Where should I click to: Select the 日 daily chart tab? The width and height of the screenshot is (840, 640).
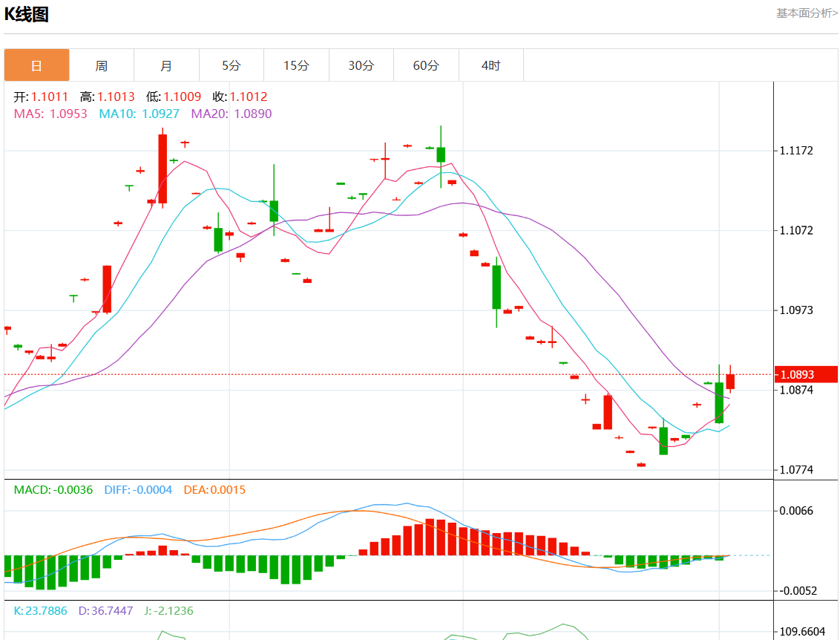36,65
